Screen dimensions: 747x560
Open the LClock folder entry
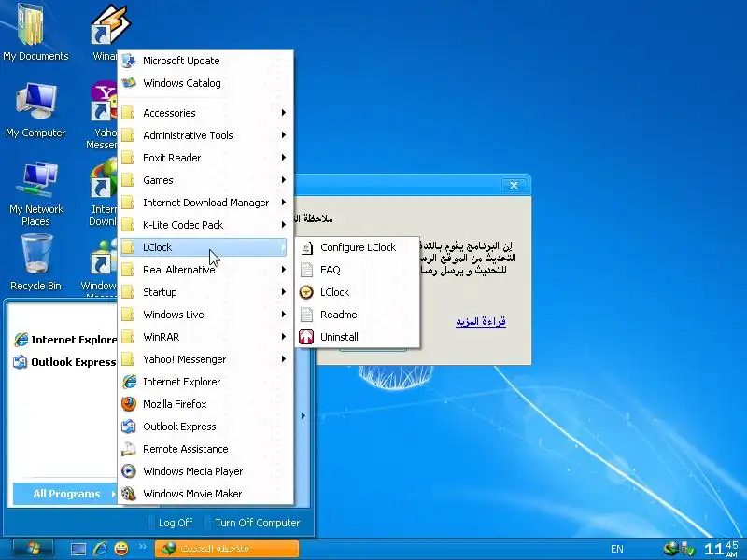[204, 247]
